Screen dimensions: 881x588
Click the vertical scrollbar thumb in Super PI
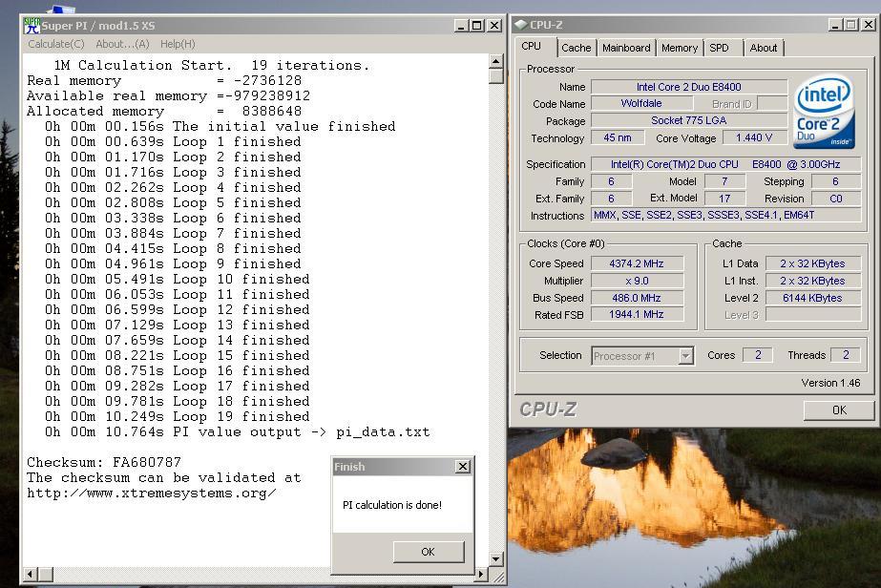click(x=495, y=76)
